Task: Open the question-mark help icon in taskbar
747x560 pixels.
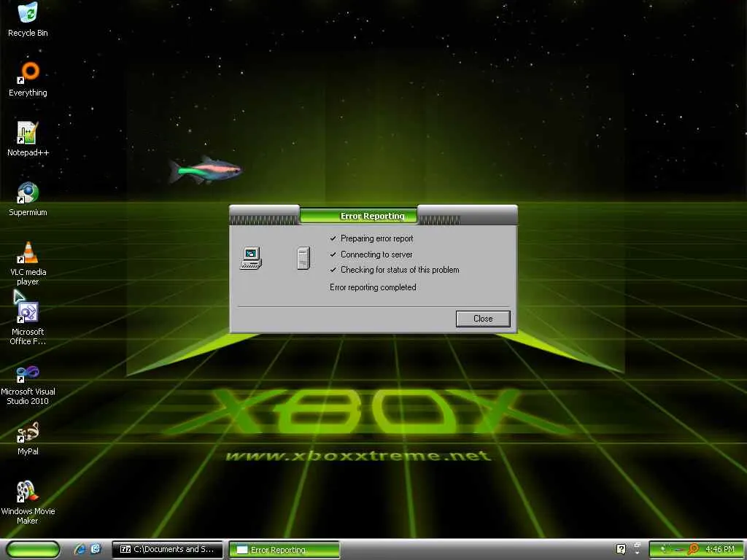Action: [621, 549]
